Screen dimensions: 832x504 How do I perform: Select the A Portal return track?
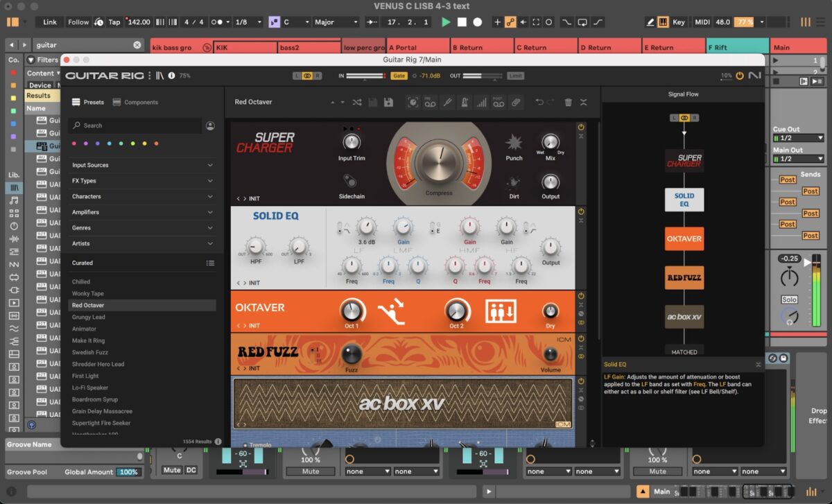coord(417,47)
